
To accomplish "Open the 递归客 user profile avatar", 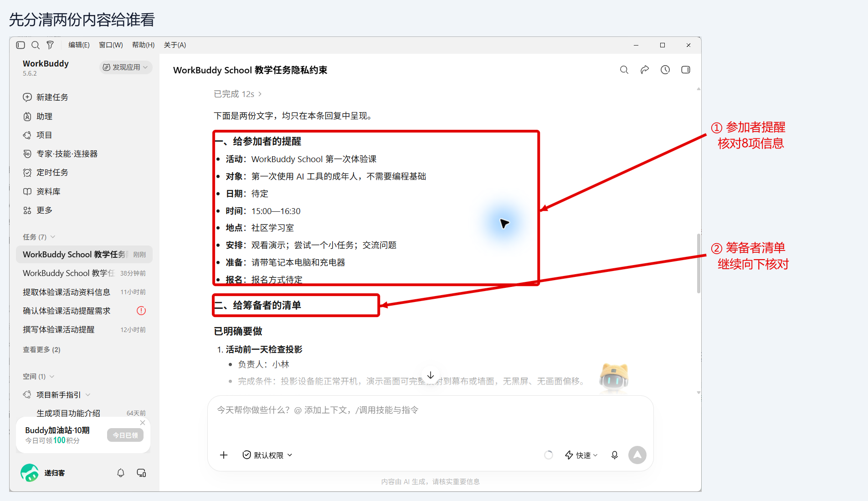I will tap(30, 473).
